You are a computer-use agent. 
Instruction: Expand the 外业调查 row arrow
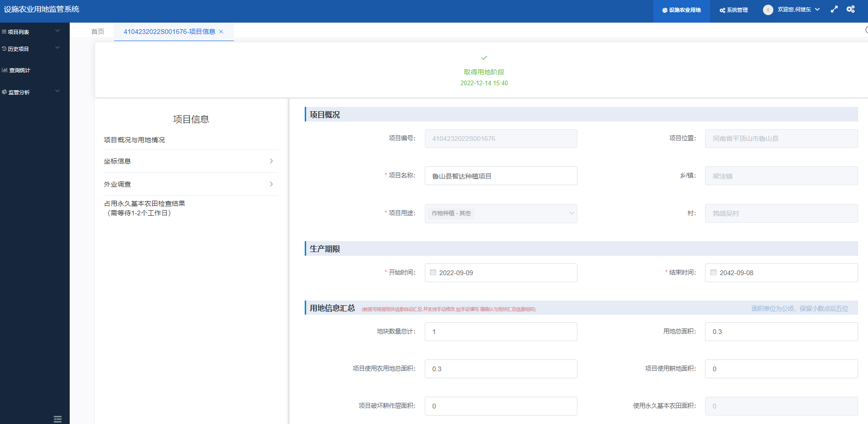(271, 184)
